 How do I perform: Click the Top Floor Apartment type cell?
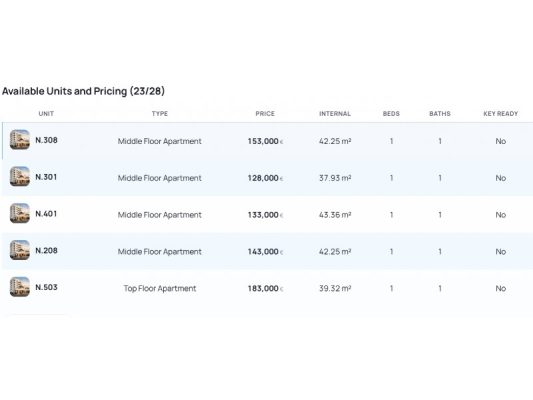click(160, 289)
